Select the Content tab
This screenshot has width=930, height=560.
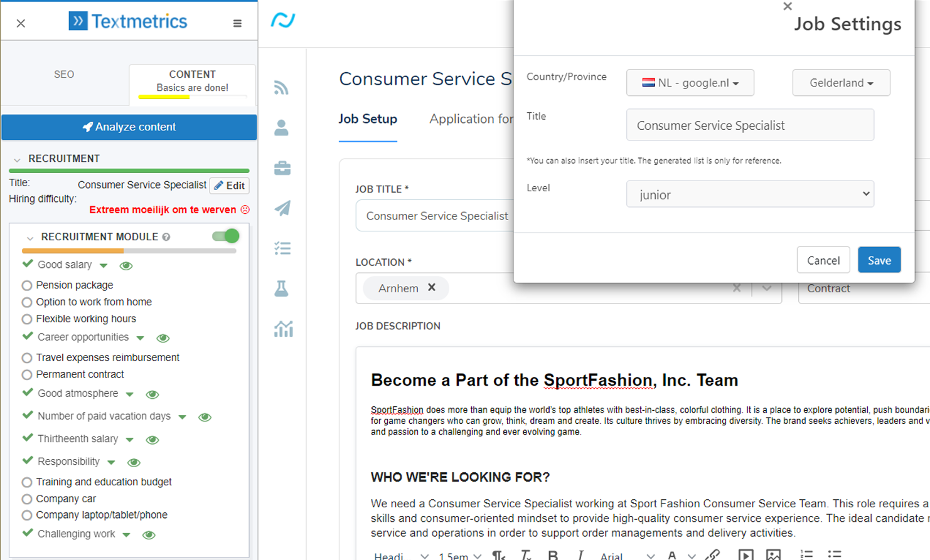[192, 83]
